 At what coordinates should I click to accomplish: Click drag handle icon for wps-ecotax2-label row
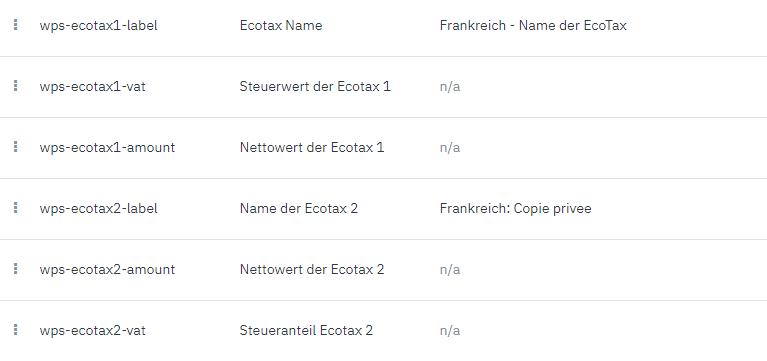[16, 208]
